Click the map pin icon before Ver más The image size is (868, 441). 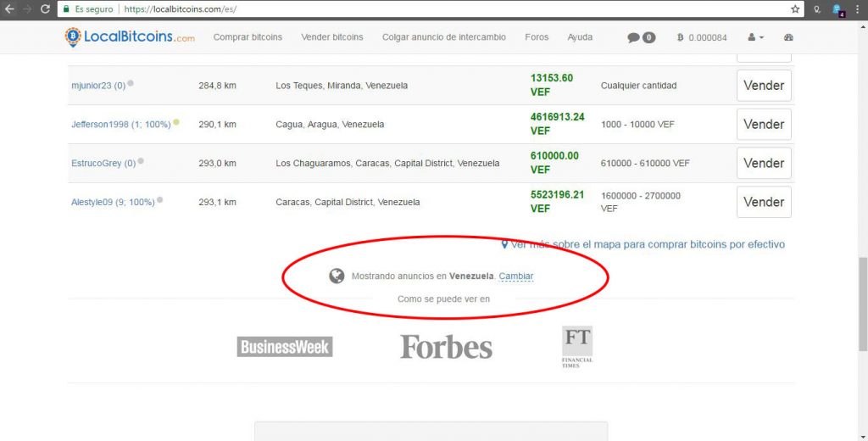pos(504,244)
